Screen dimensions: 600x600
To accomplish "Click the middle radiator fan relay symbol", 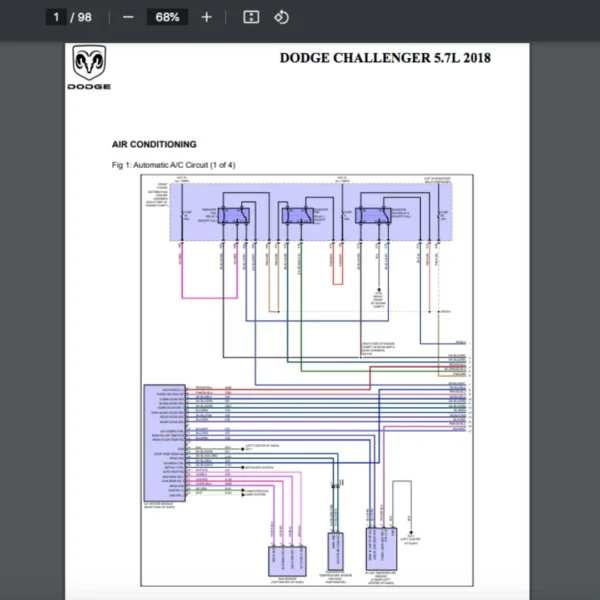I will point(297,214).
